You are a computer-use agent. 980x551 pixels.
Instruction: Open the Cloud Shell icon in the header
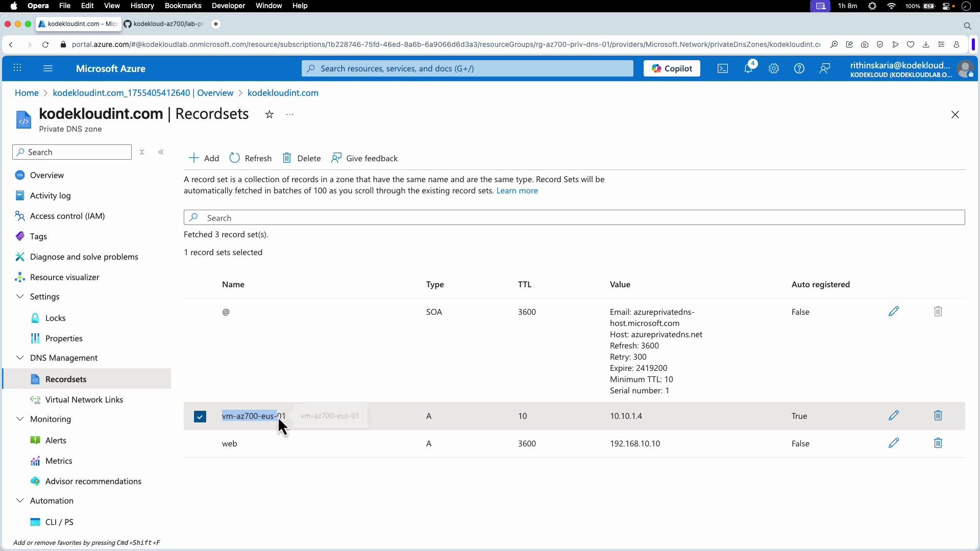pyautogui.click(x=723, y=68)
